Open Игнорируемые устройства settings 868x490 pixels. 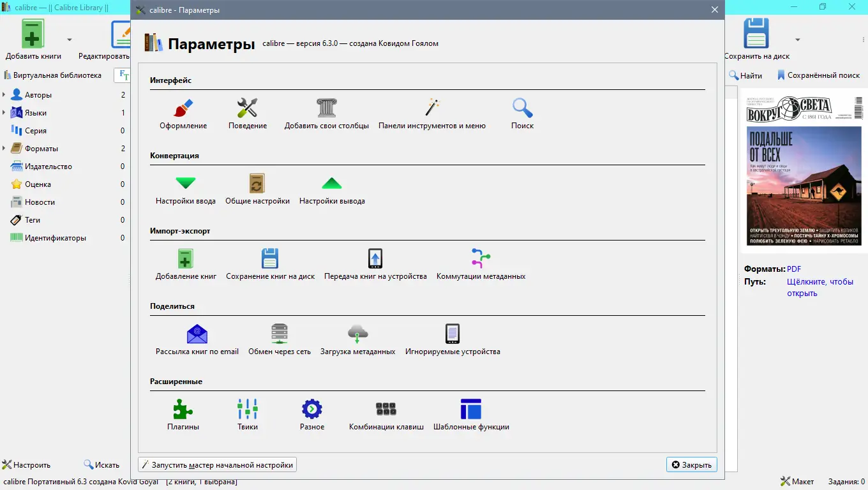(453, 340)
